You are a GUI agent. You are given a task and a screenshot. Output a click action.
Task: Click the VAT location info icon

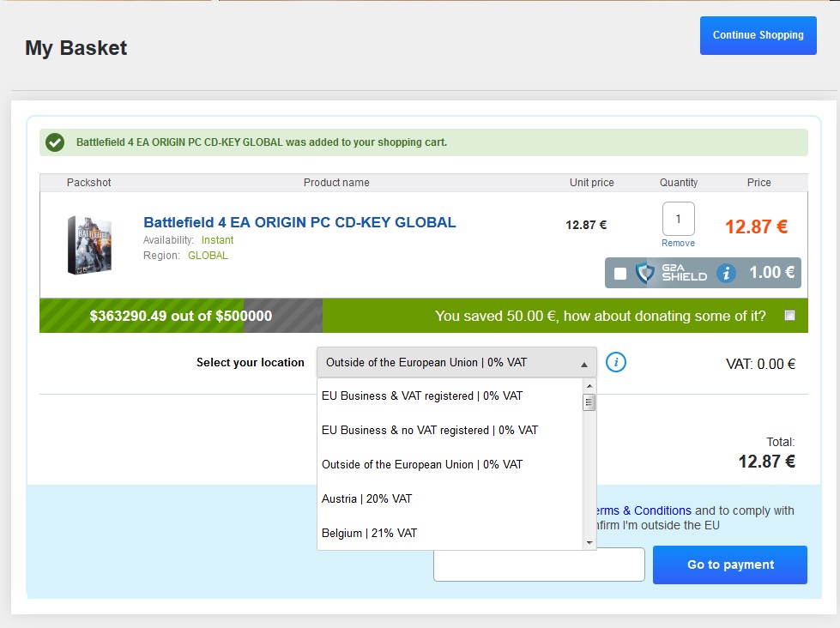(x=615, y=362)
